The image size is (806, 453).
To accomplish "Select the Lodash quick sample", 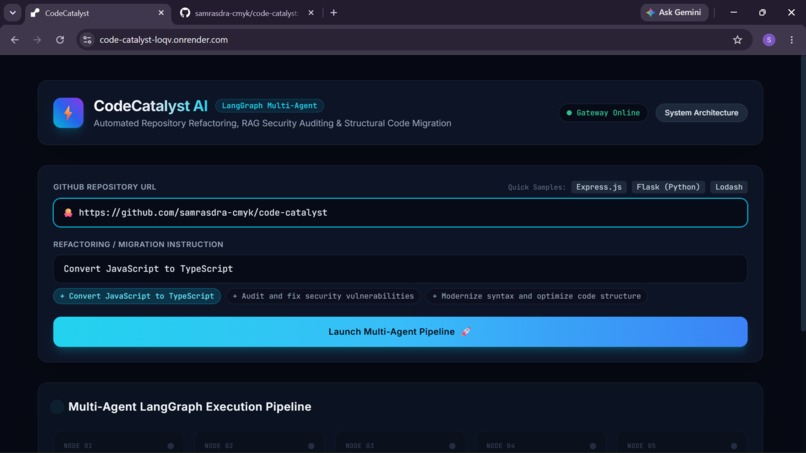I will pyautogui.click(x=729, y=187).
